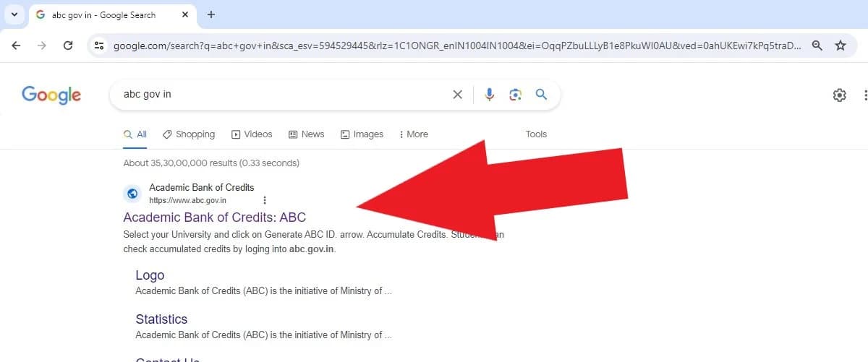Go back to the previous page
The image size is (868, 362).
click(x=16, y=46)
